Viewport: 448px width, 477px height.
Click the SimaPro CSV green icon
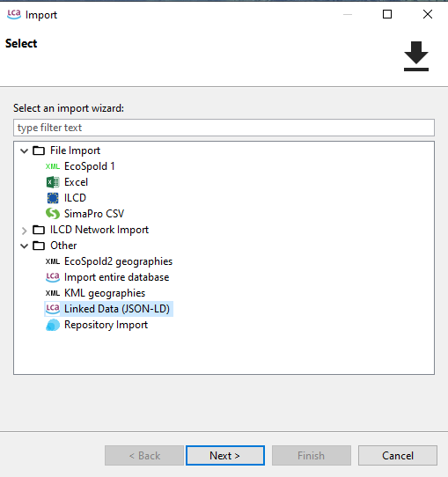(53, 214)
